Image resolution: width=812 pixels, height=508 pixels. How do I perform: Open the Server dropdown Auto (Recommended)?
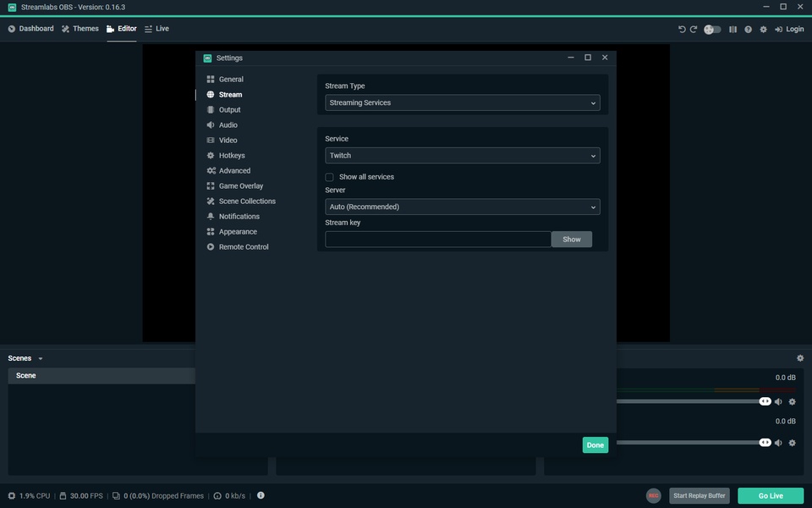tap(463, 207)
